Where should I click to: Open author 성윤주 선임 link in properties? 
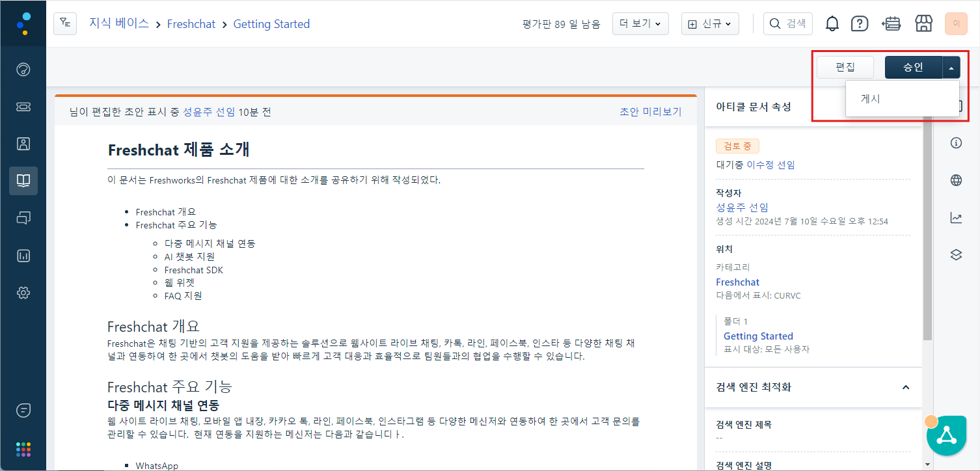click(x=742, y=208)
